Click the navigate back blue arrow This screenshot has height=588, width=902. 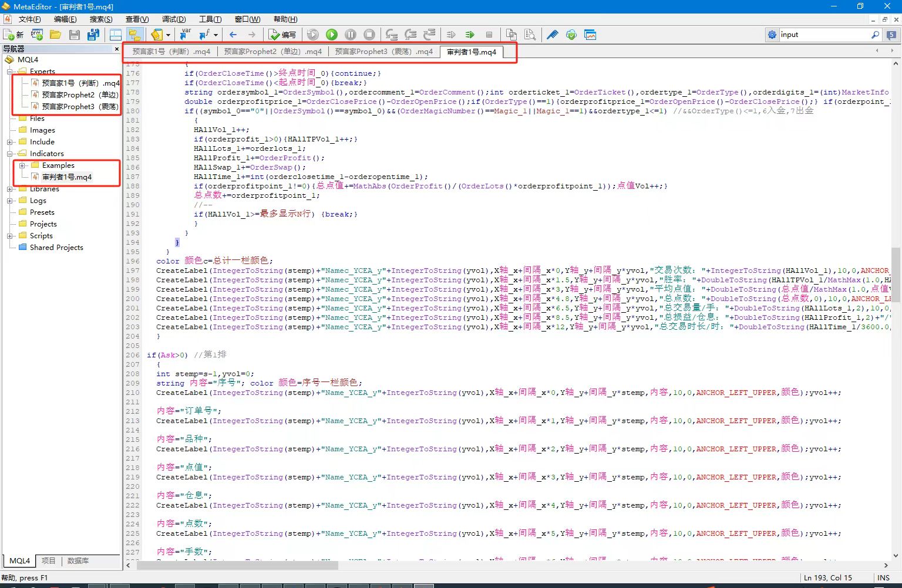click(233, 35)
